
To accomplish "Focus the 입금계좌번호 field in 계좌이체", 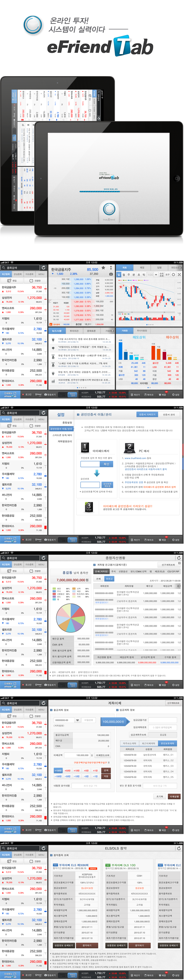I will pyautogui.click(x=162, y=728).
